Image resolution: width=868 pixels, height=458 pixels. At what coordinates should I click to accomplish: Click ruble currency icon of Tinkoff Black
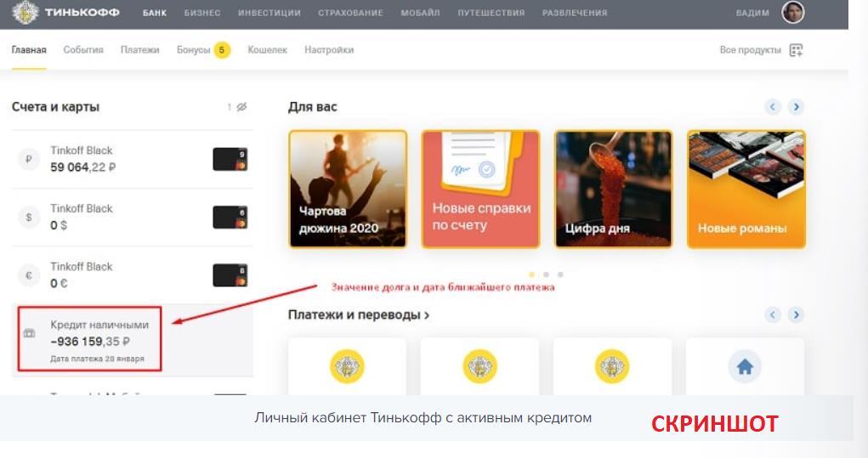click(29, 159)
